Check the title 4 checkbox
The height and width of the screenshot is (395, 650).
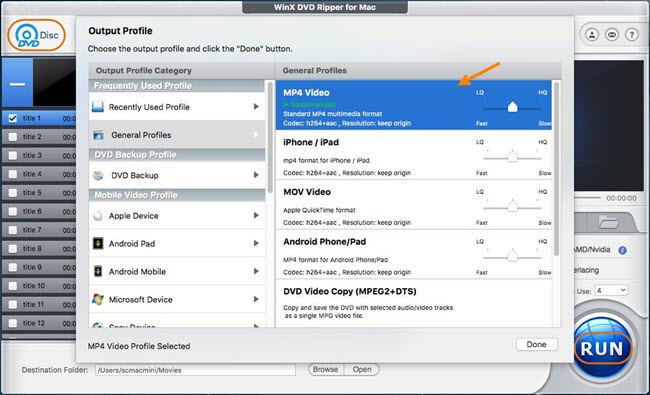pyautogui.click(x=13, y=174)
